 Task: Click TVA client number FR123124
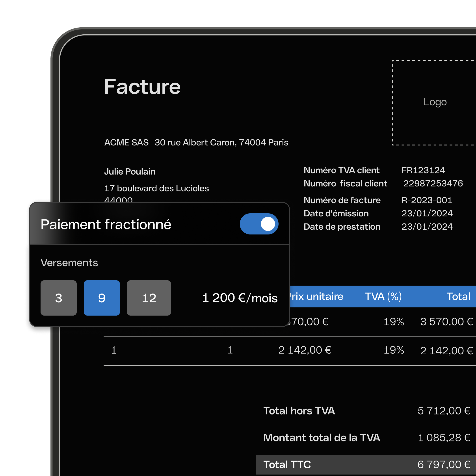(x=423, y=170)
